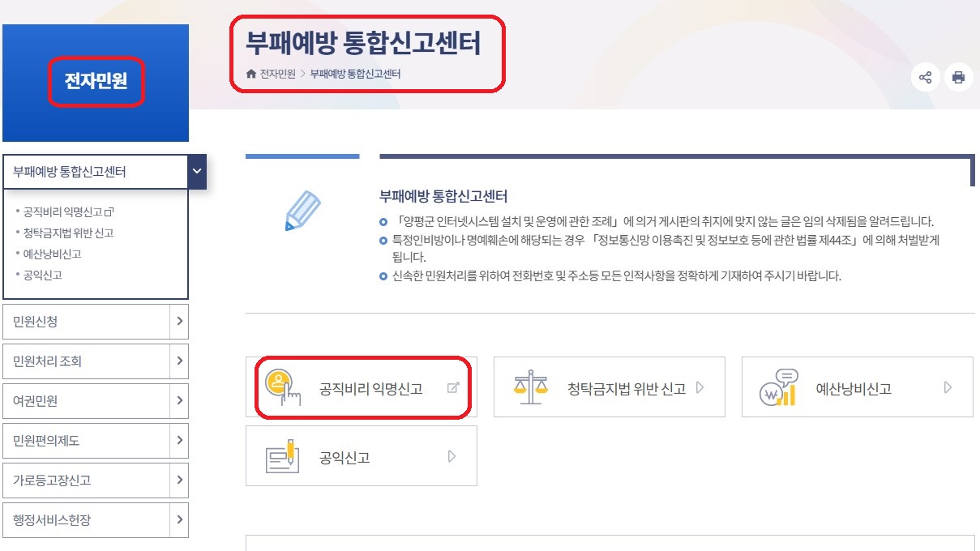This screenshot has height=551, width=980.
Task: Click the home icon in breadcrumb
Action: (x=251, y=74)
